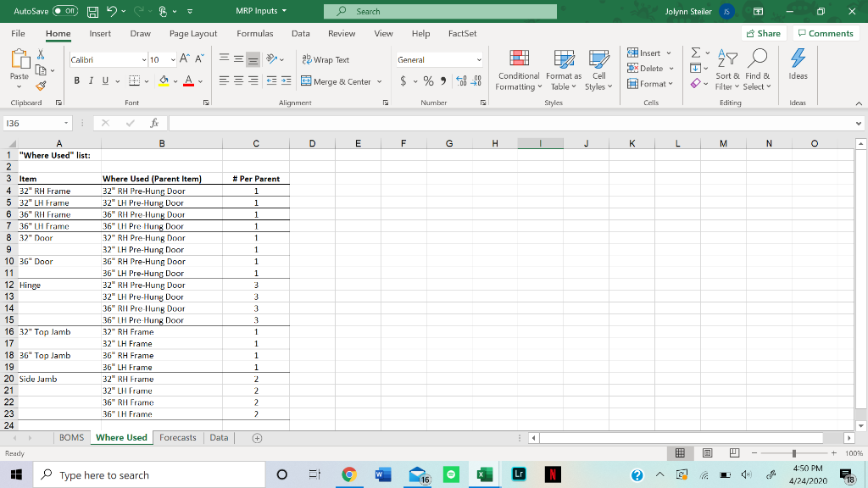Open the font size dropdown
This screenshot has height=488, width=868.
click(x=173, y=60)
